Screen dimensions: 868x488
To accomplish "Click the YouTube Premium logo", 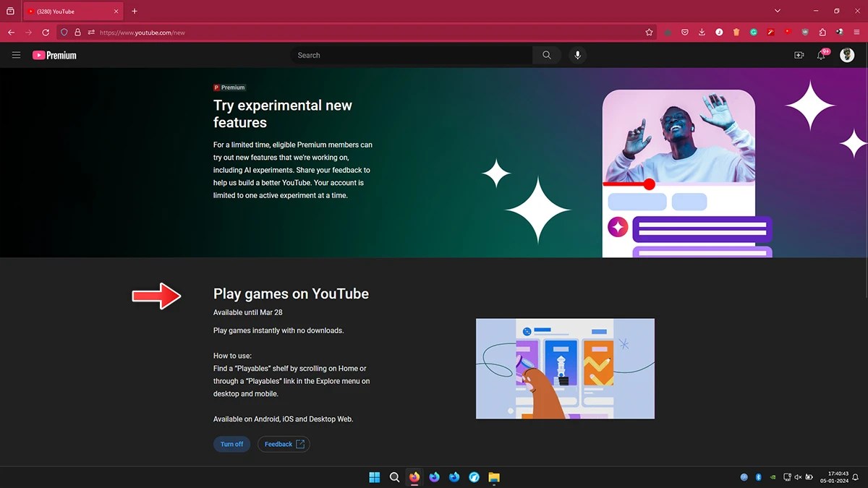I will 54,55.
